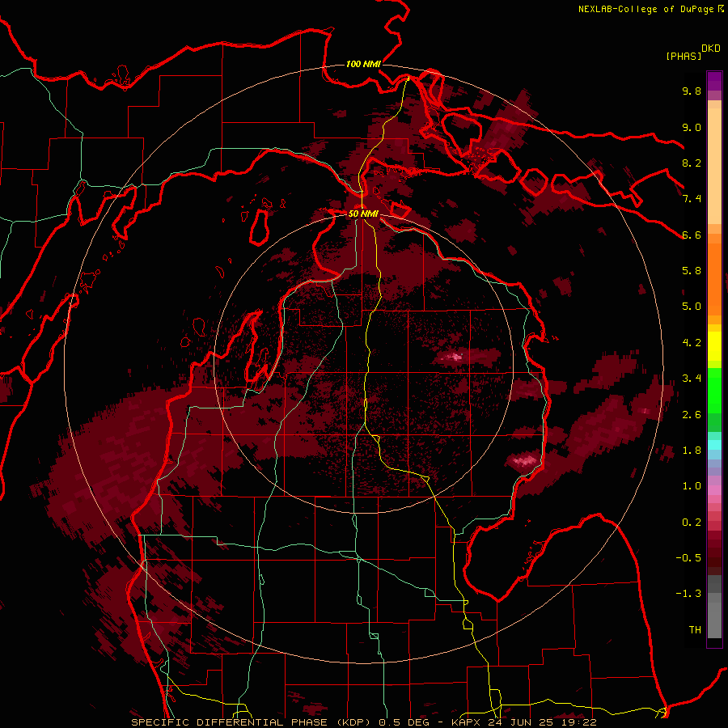This screenshot has width=728, height=728.
Task: Click the 5.0 legend value
Action: click(x=692, y=307)
